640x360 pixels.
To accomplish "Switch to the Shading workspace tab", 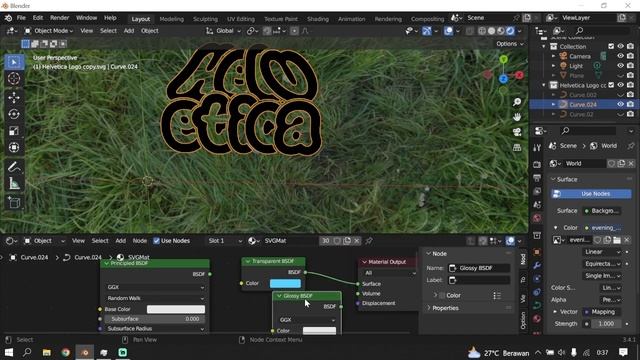I will click(x=318, y=19).
